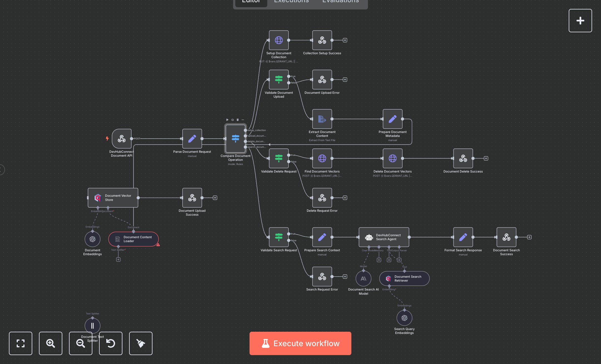The width and height of the screenshot is (601, 364).
Task: Click the true output of Validate Document Upload
Action: pos(289,76)
